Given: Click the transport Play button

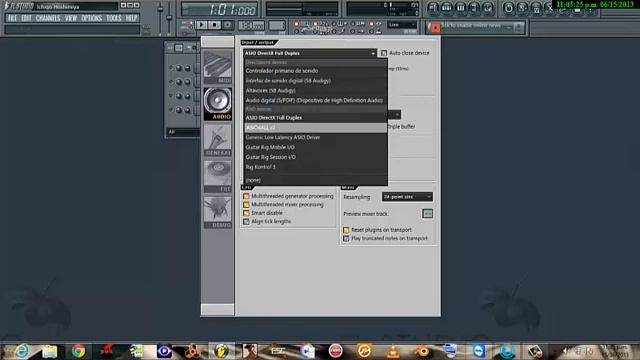Looking at the screenshot, I should pyautogui.click(x=201, y=25).
